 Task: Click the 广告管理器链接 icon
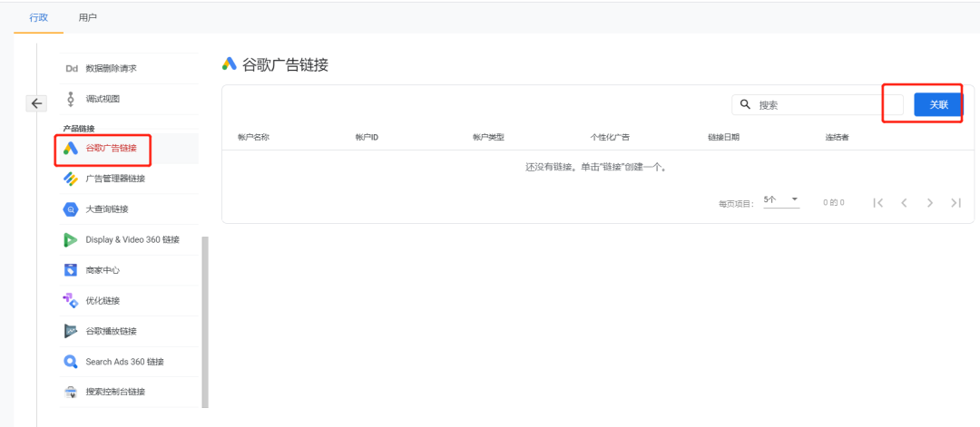coord(71,179)
